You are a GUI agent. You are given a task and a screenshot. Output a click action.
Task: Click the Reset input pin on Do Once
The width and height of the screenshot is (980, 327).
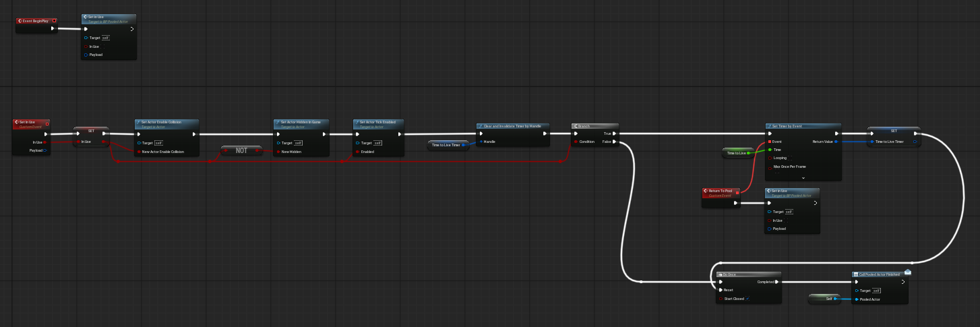point(720,290)
